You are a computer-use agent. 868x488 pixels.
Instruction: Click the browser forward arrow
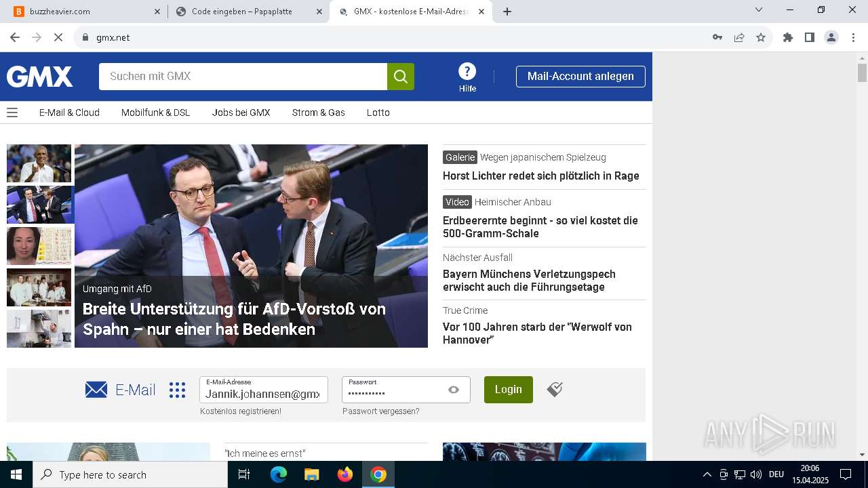tap(37, 37)
